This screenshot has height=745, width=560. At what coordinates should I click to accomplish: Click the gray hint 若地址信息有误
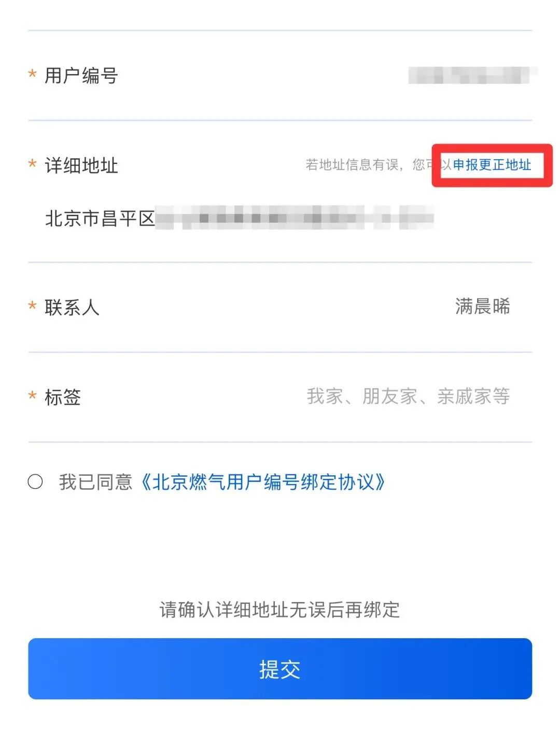pyautogui.click(x=354, y=165)
